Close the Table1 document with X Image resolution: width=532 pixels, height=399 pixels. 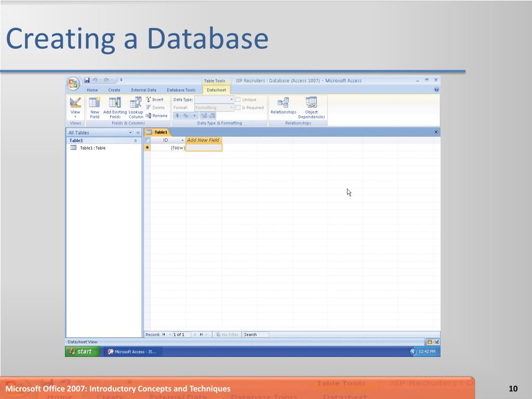point(436,132)
